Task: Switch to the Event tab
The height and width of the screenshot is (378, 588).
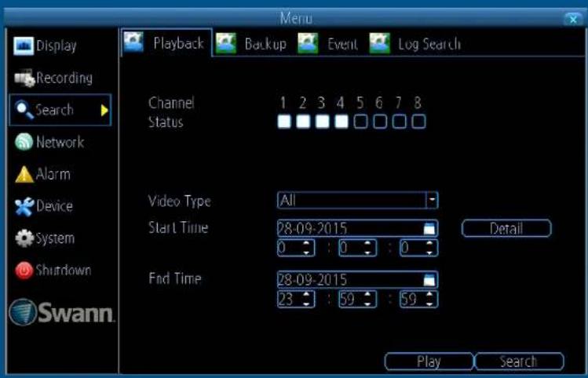Action: coord(327,44)
